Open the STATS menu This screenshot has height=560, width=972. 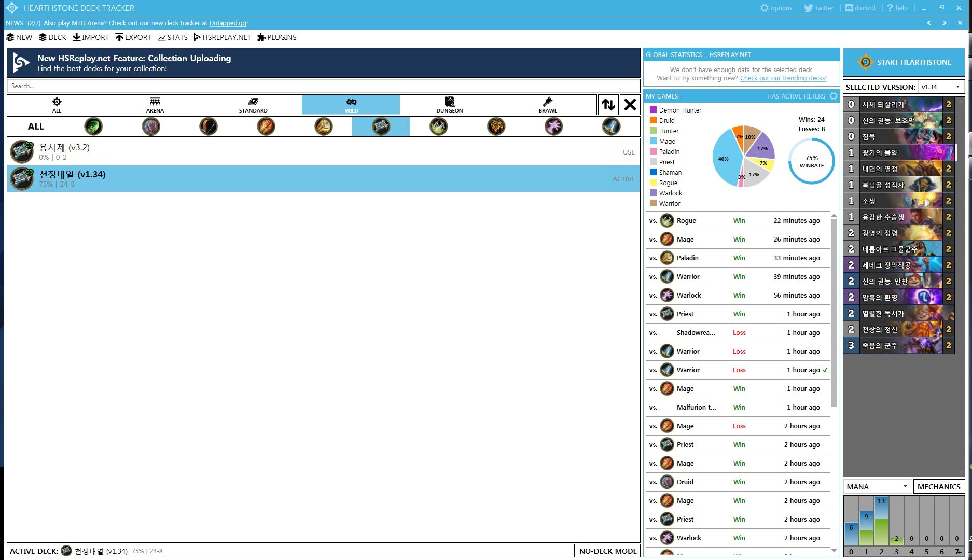tap(173, 37)
